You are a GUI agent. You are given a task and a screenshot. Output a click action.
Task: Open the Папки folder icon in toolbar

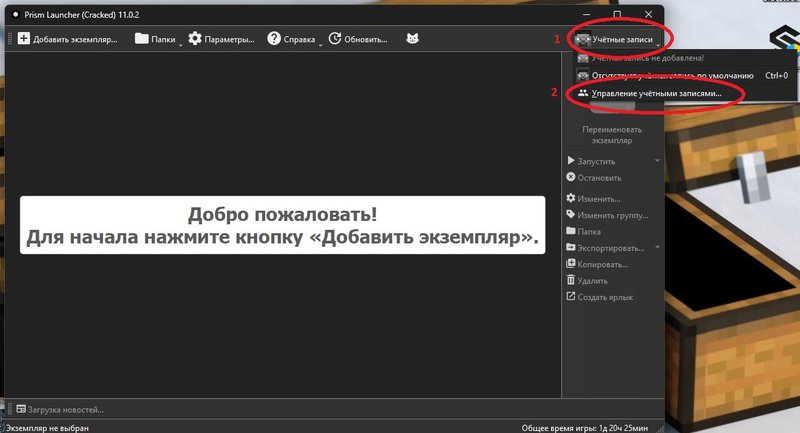(141, 39)
